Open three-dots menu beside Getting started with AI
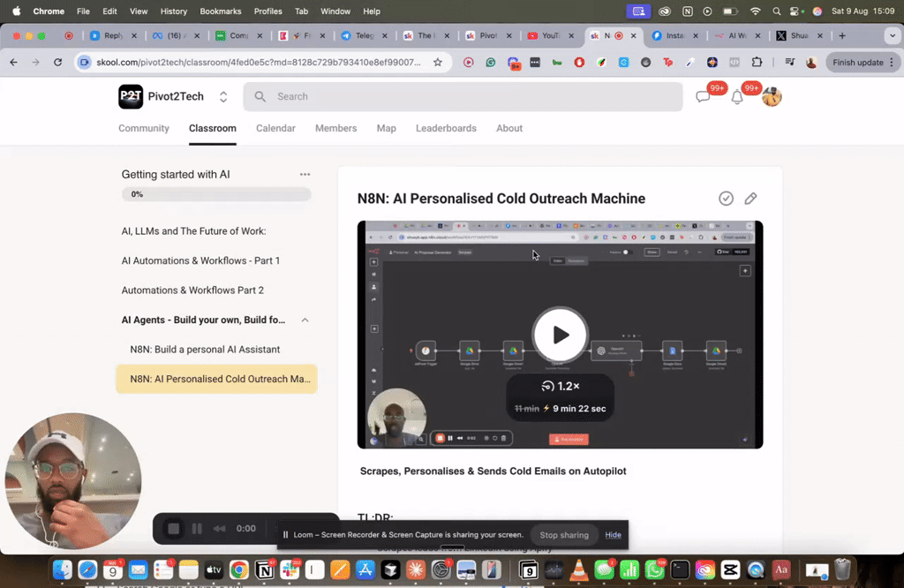The width and height of the screenshot is (904, 588). pos(305,174)
